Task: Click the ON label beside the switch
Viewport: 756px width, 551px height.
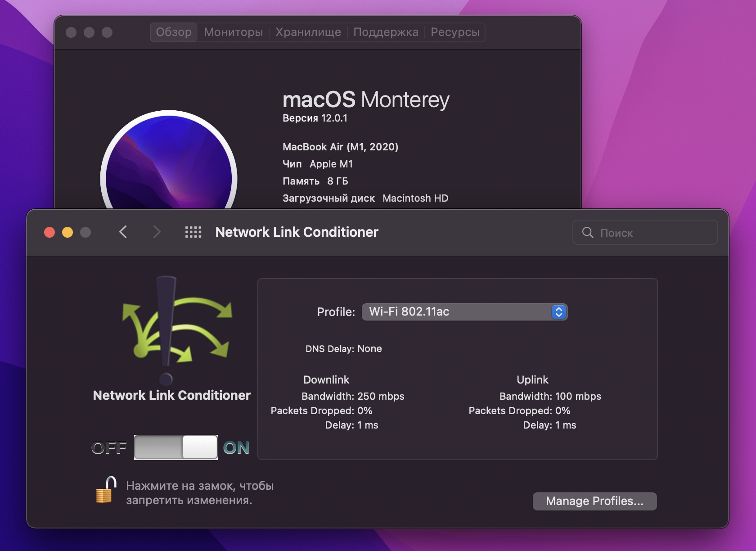Action: pyautogui.click(x=236, y=448)
